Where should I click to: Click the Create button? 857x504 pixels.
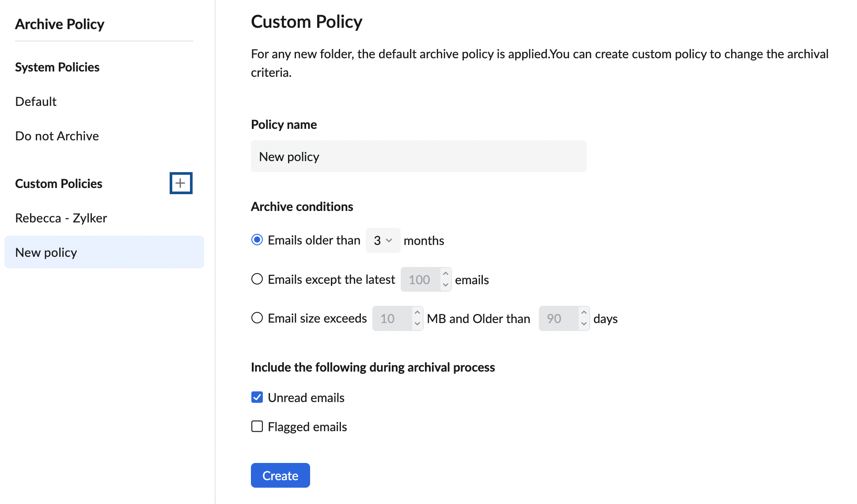281,475
